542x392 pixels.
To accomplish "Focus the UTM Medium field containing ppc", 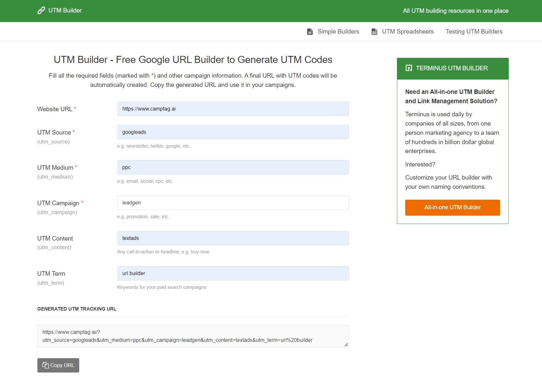I will [x=233, y=167].
